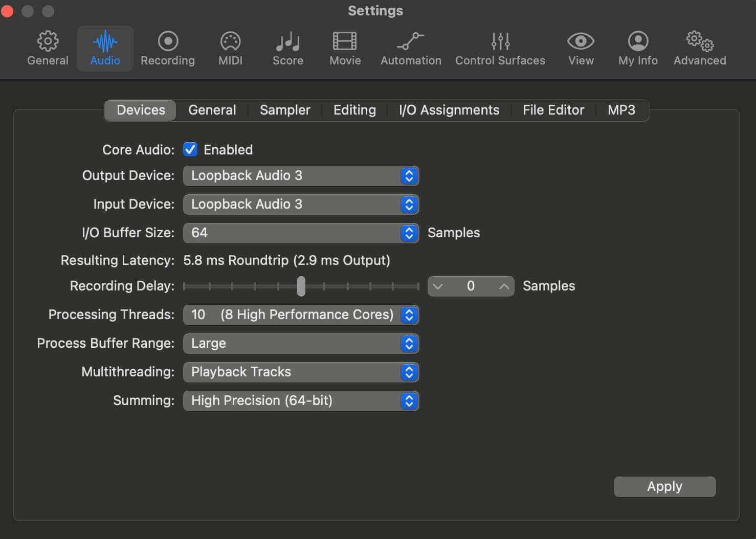Expand the Process Buffer Range dropdown

[x=301, y=343]
